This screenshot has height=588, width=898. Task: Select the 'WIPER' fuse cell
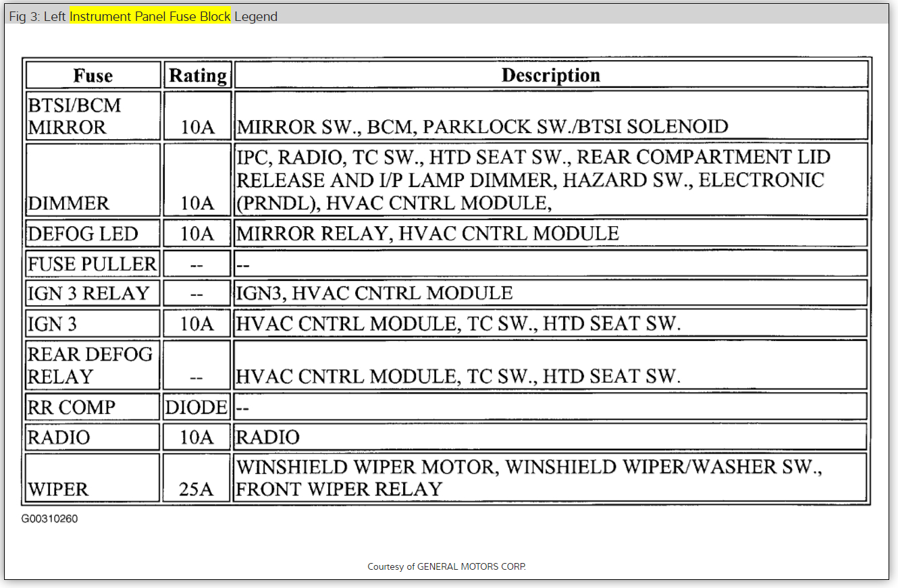pos(93,477)
